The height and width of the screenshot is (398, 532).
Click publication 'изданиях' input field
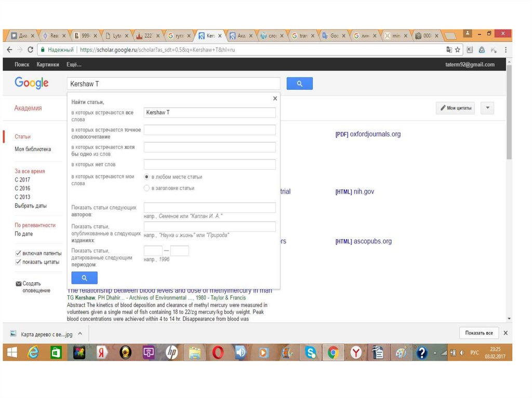(210, 226)
